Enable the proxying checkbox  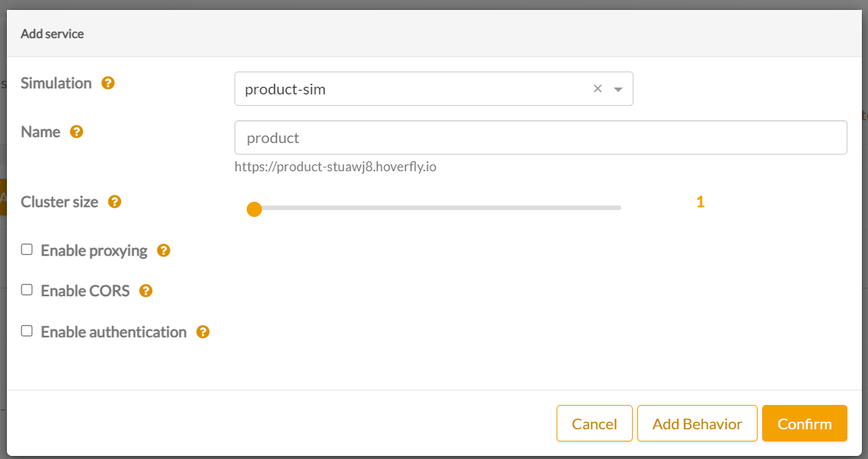coord(27,250)
